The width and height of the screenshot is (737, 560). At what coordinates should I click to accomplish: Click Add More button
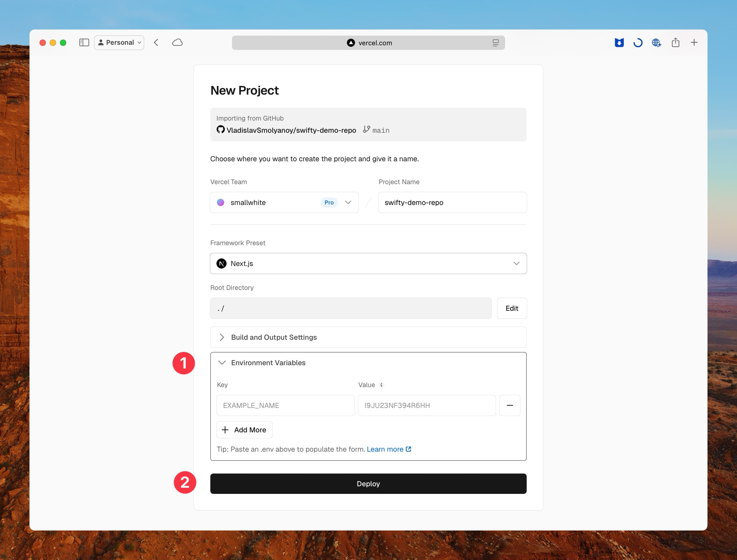[x=244, y=430]
